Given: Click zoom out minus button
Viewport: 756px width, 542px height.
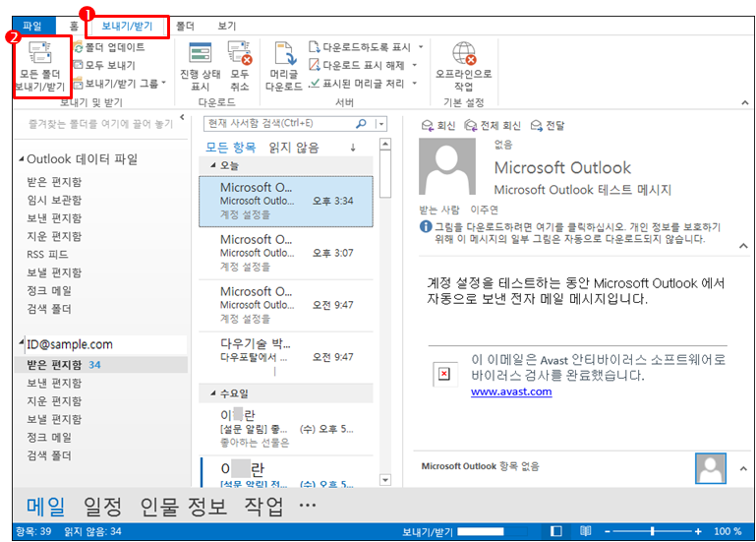Looking at the screenshot, I should tap(608, 531).
